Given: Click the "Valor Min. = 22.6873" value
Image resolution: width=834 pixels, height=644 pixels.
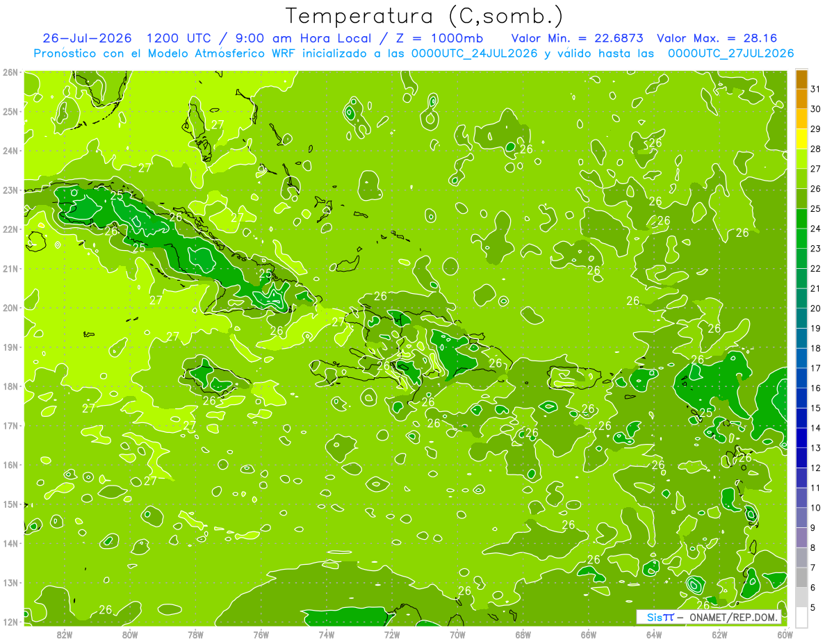Looking at the screenshot, I should (x=577, y=38).
